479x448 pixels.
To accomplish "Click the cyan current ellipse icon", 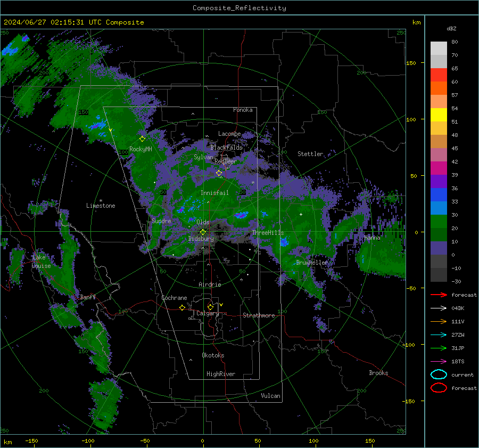I will click(x=439, y=374).
